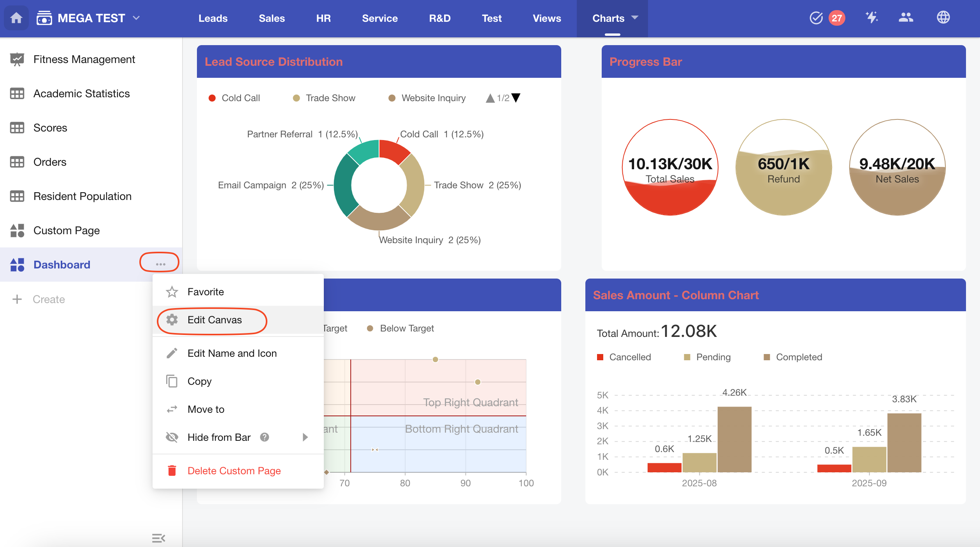Go to next legend page arrow
The image size is (980, 547).
tap(516, 98)
